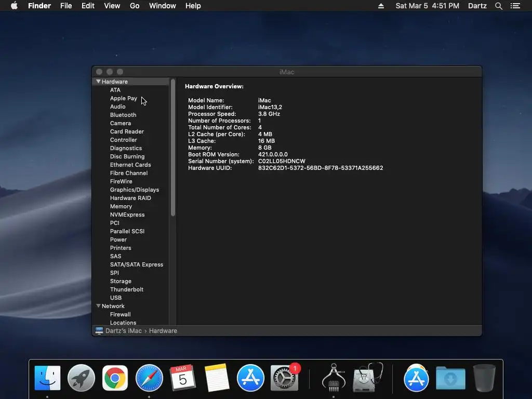
Task: Select Audio in sidebar
Action: (118, 107)
